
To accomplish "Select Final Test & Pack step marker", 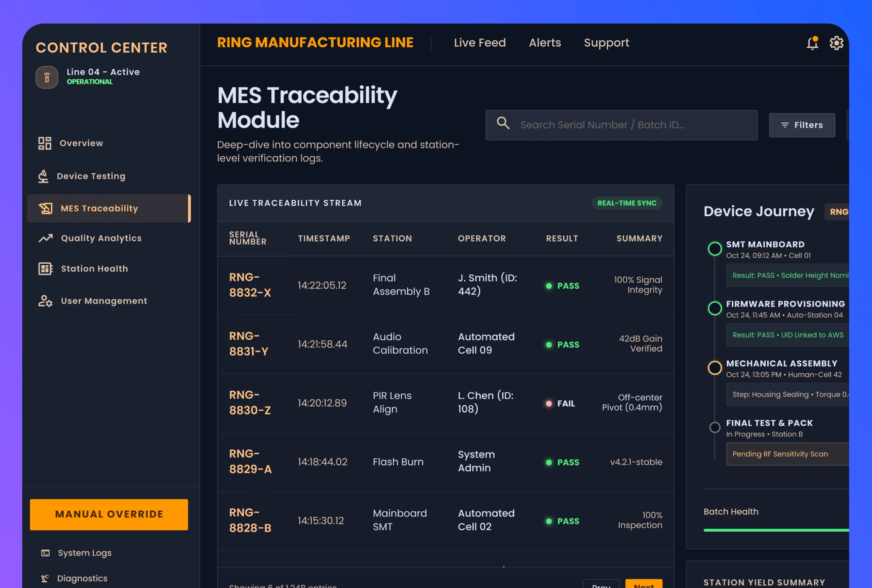I will click(x=715, y=427).
